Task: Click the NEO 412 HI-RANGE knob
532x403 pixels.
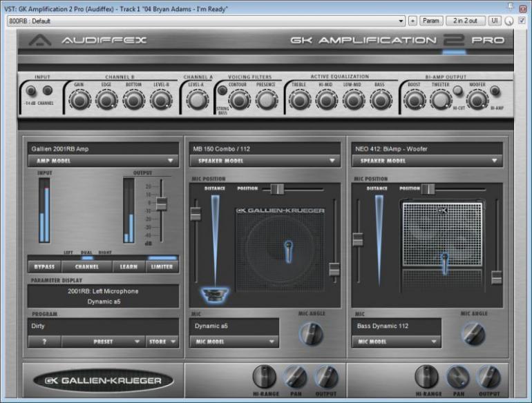Action: [427, 377]
